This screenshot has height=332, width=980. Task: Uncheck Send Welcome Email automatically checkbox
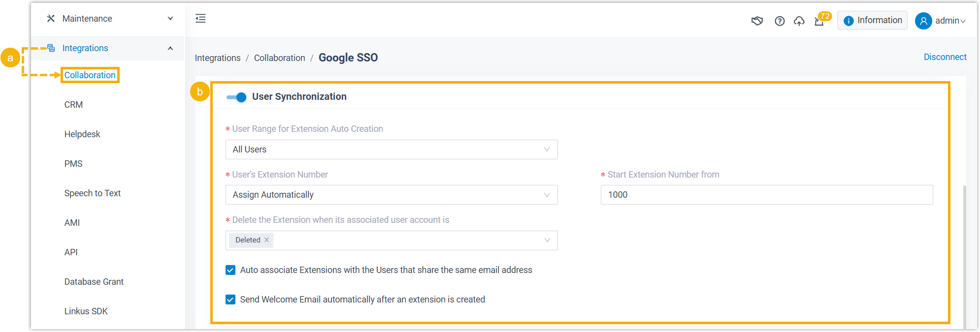pos(230,300)
